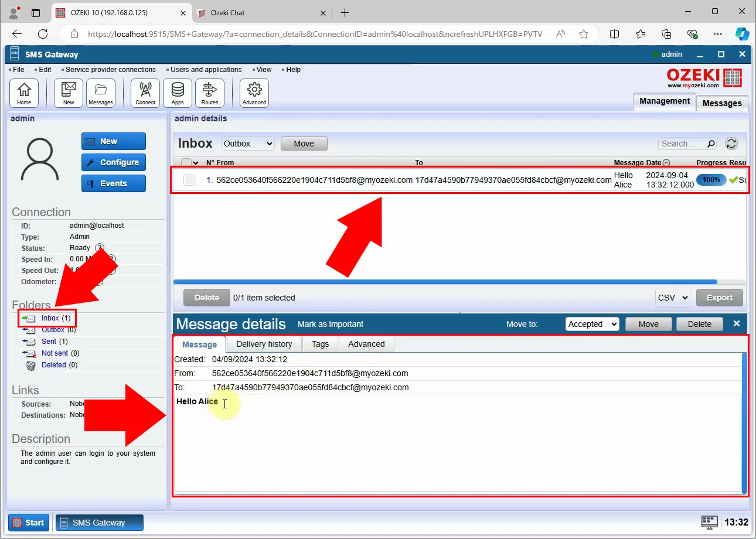Image resolution: width=756 pixels, height=539 pixels.
Task: Open the Routes signpost icon
Action: [210, 93]
